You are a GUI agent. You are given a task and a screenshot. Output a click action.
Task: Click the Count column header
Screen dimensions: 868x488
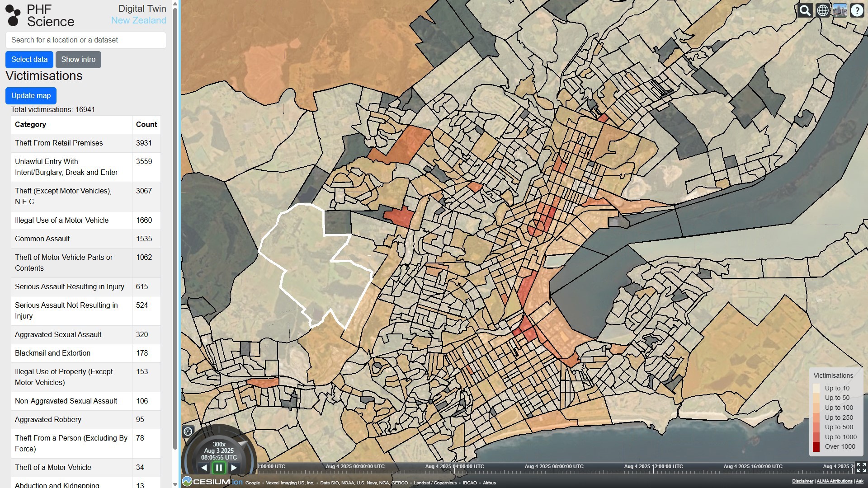tap(146, 124)
